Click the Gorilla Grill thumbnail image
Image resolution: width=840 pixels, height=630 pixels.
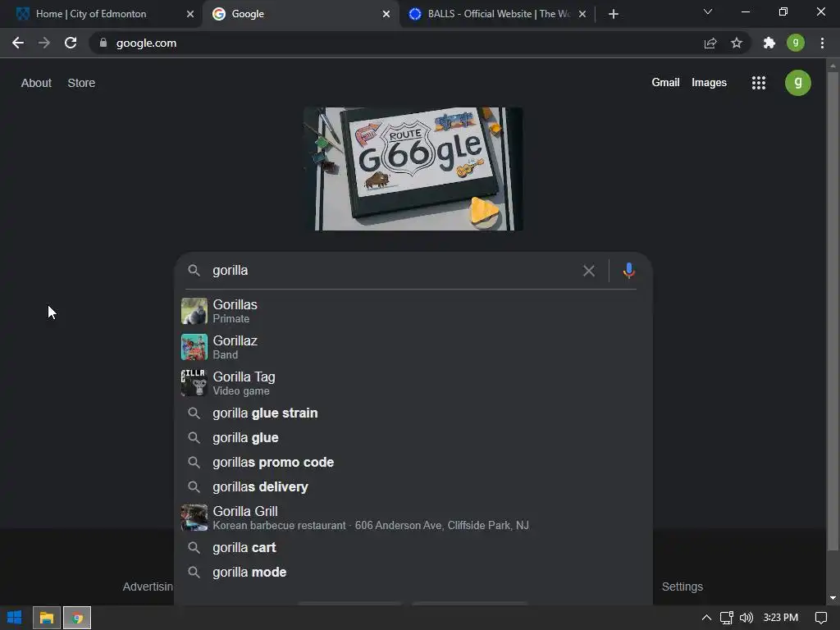coord(194,518)
